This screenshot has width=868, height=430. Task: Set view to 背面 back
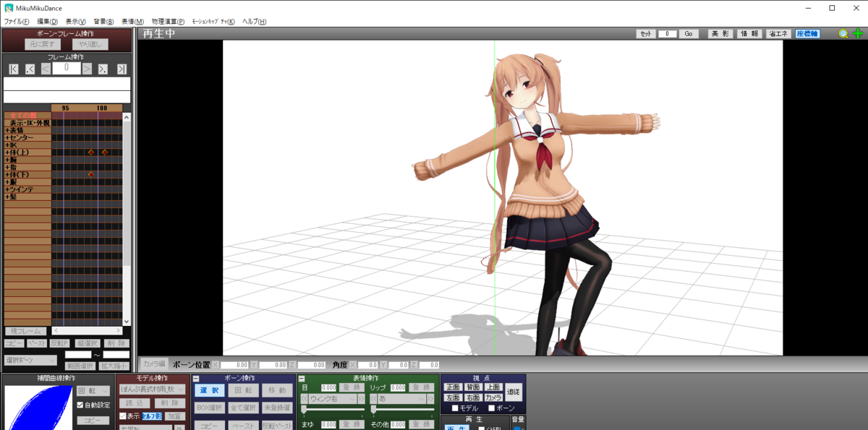[x=473, y=387]
